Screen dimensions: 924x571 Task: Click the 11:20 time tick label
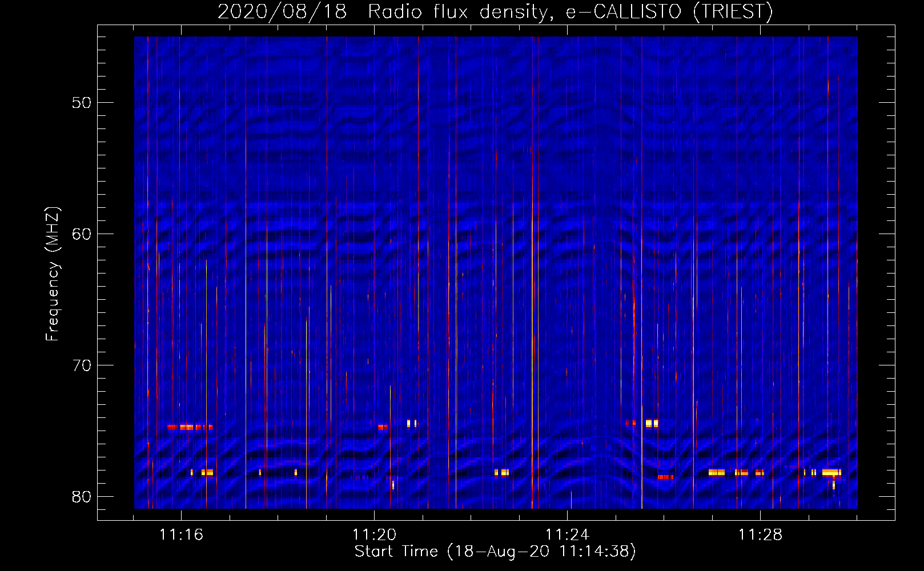coord(374,534)
